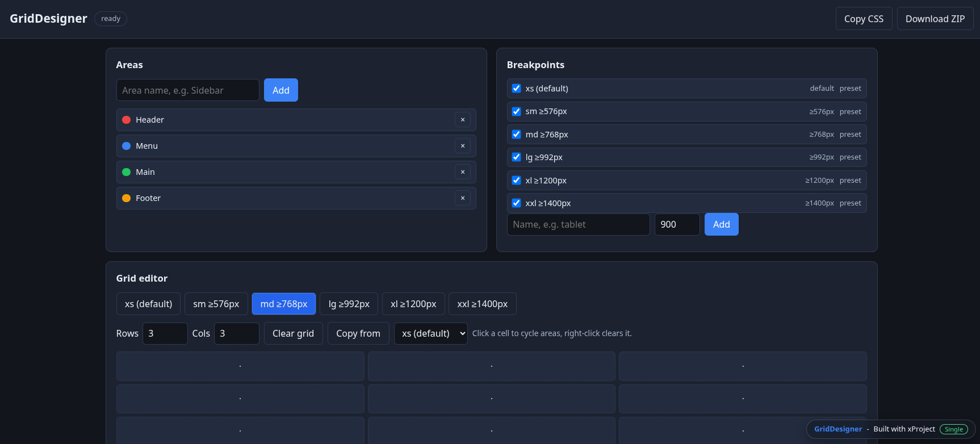980x444 pixels.
Task: Switch to the xs (default) grid tab
Action: click(148, 304)
